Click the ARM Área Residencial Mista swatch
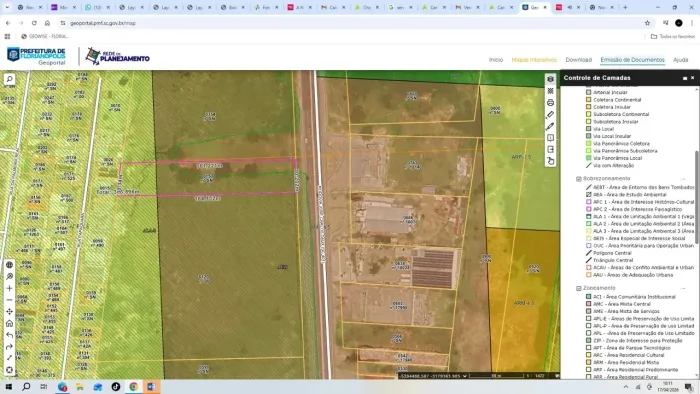 pyautogui.click(x=588, y=362)
